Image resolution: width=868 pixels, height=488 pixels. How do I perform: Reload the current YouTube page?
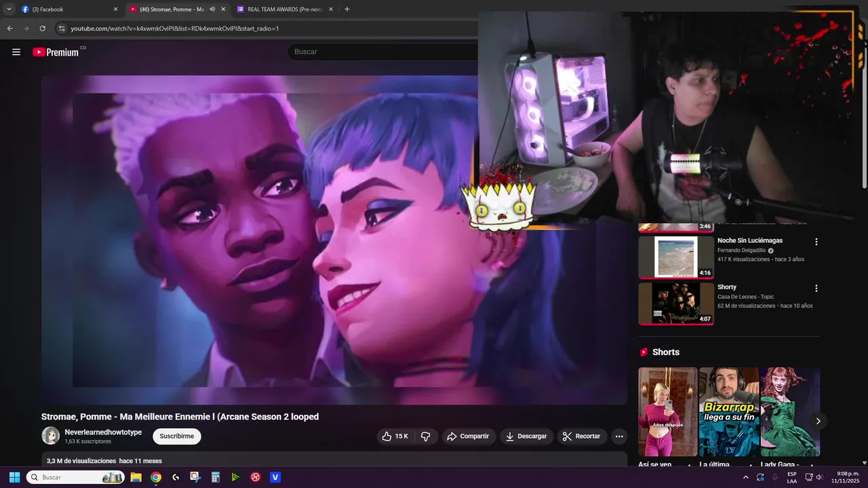click(x=42, y=28)
